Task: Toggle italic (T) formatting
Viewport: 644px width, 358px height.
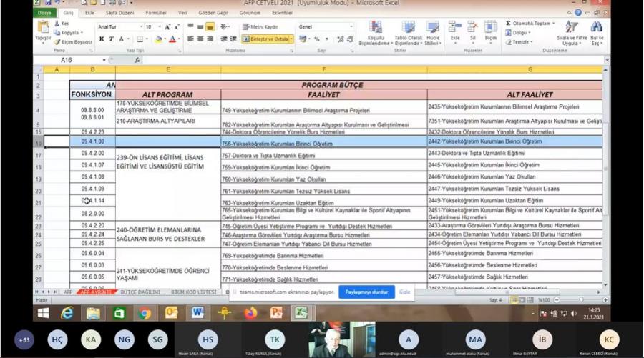Action: [x=111, y=39]
